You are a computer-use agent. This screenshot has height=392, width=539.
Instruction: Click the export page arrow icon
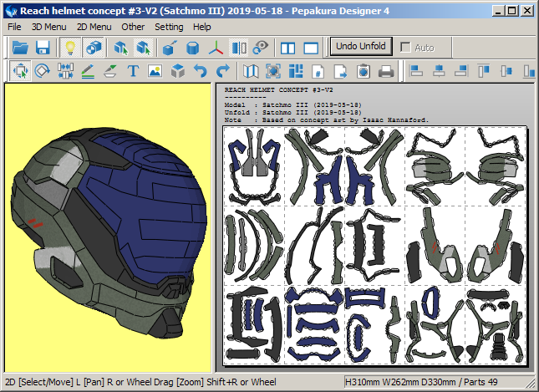[x=341, y=72]
